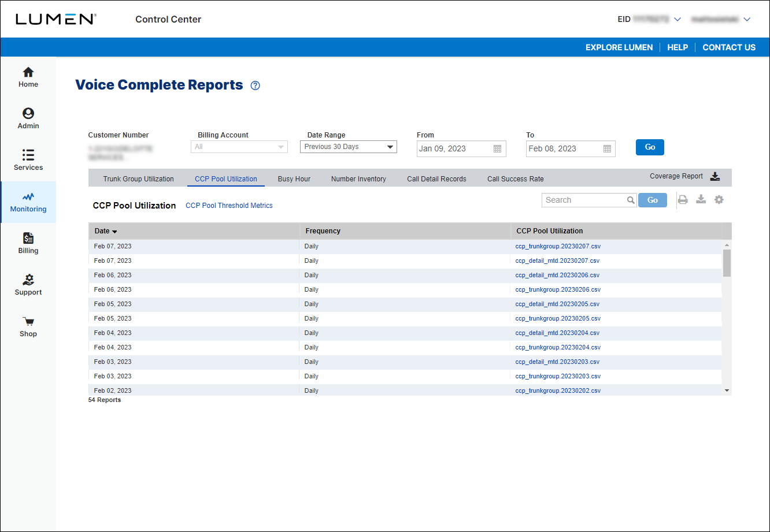Select the Monitoring sidebar icon
This screenshot has height=532, width=770.
[x=28, y=197]
